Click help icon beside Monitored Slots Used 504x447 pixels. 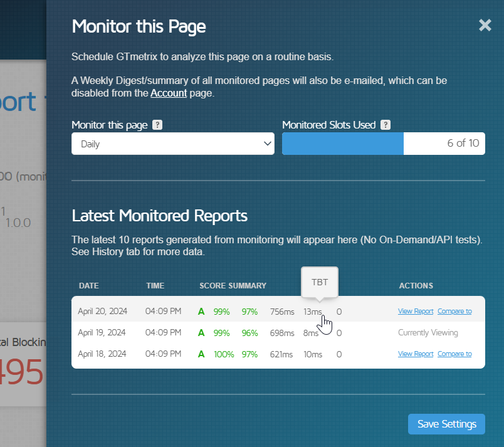tap(386, 125)
